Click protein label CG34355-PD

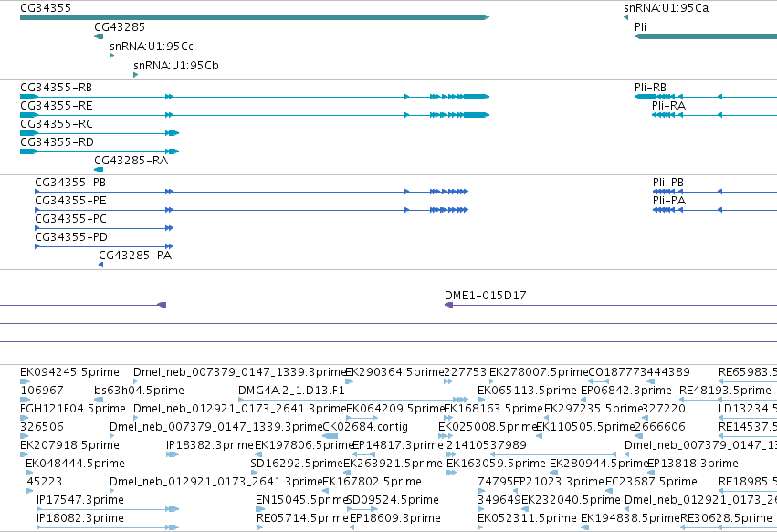coord(71,237)
